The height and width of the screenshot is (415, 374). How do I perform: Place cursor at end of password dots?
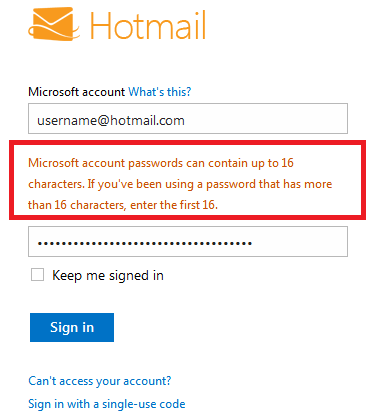tap(252, 243)
